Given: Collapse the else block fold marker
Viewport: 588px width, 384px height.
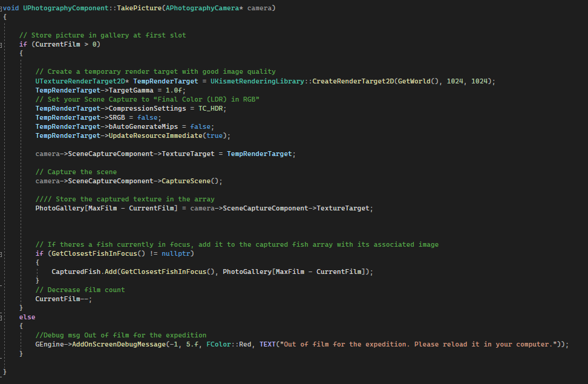Looking at the screenshot, I should pyautogui.click(x=2, y=317).
